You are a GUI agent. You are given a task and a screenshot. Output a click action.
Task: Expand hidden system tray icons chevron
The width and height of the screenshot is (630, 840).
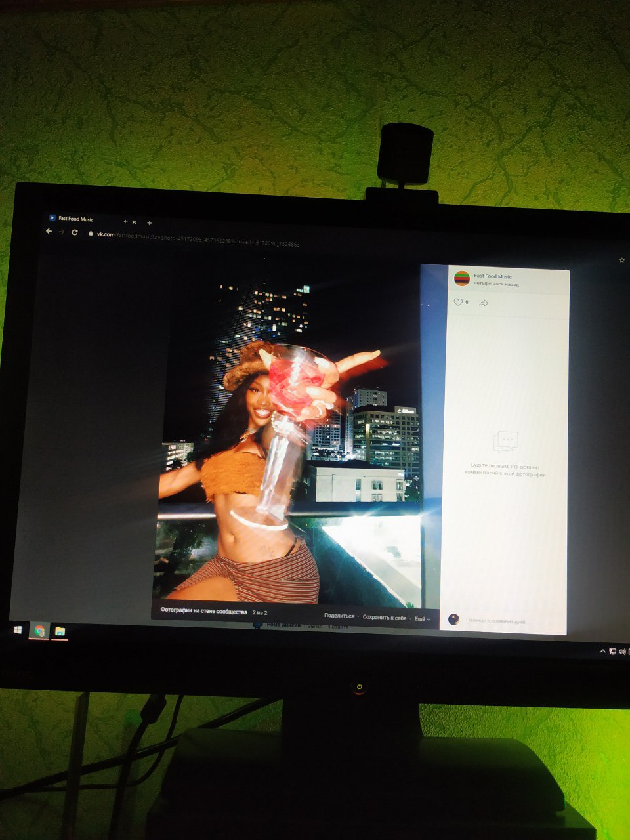click(x=603, y=651)
